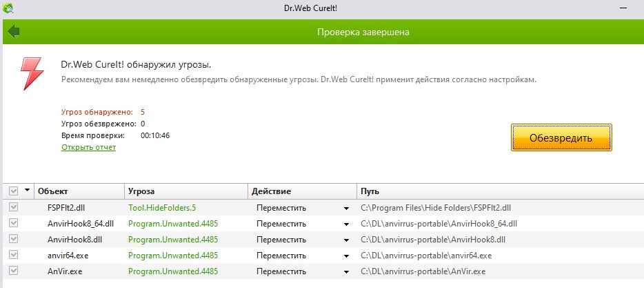
Task: Click Program.Unwanted.4485 threat for AnvirHook8.dll
Action: pos(173,240)
